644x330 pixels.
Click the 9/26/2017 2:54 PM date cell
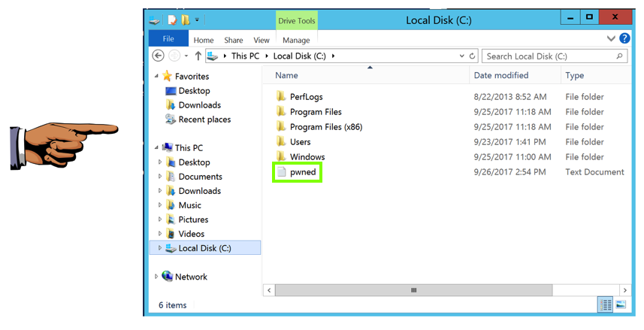tap(509, 172)
